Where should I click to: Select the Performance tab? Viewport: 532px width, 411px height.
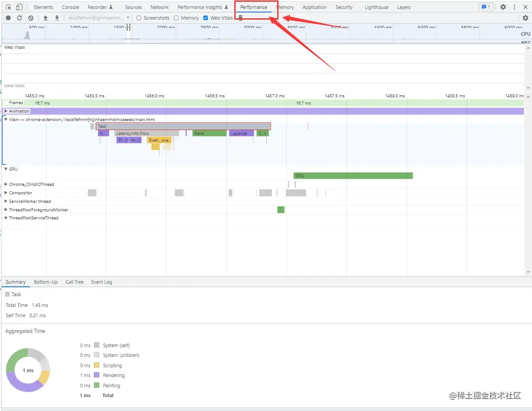[254, 7]
